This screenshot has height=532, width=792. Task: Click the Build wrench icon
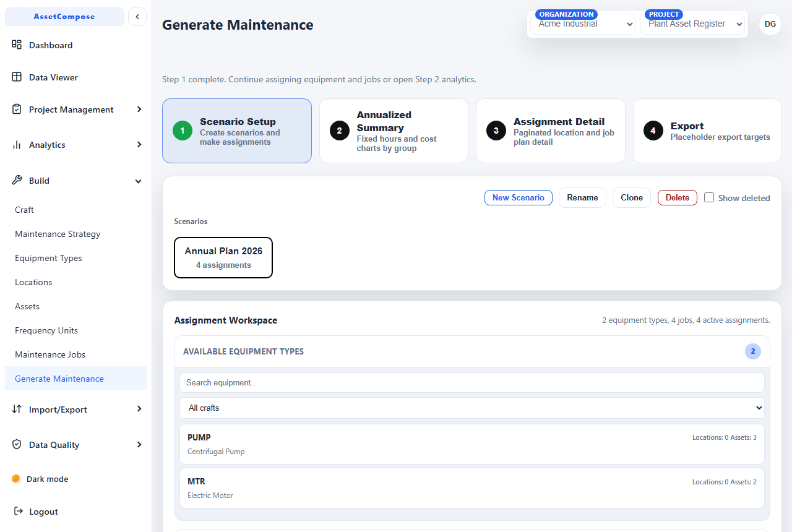pyautogui.click(x=17, y=180)
